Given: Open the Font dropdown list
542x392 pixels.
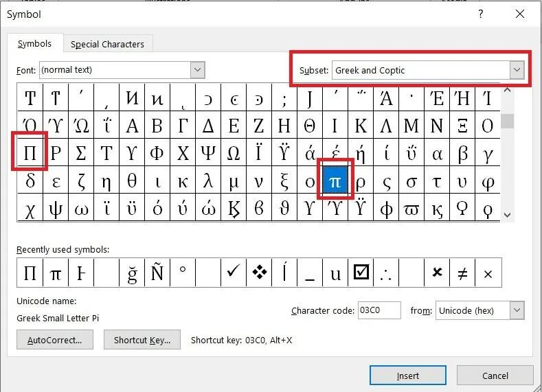Looking at the screenshot, I should 197,70.
